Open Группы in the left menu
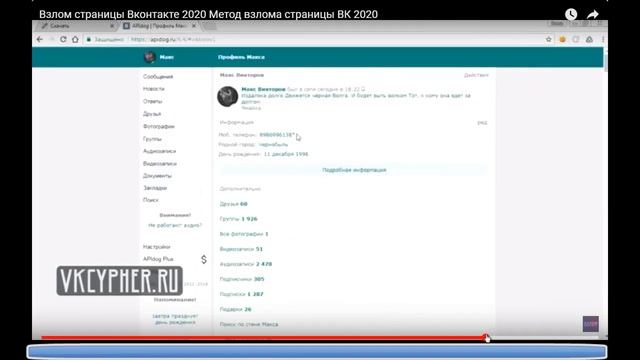 (x=152, y=139)
